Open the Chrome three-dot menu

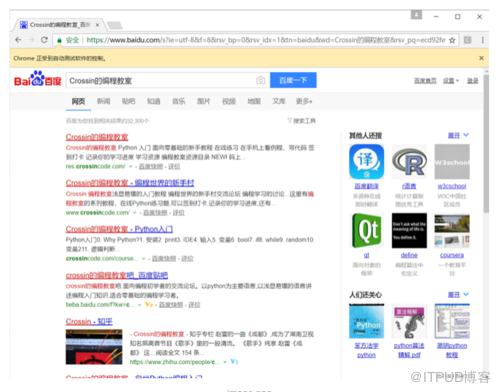point(482,40)
